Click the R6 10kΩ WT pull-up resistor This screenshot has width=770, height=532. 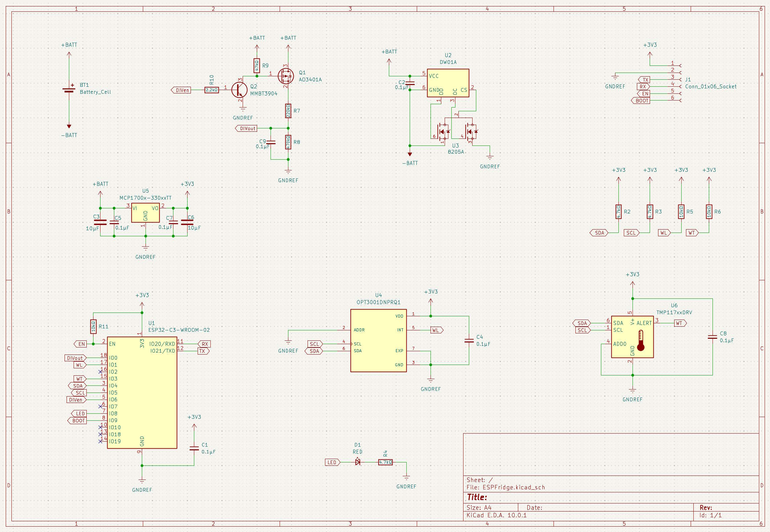pos(709,212)
